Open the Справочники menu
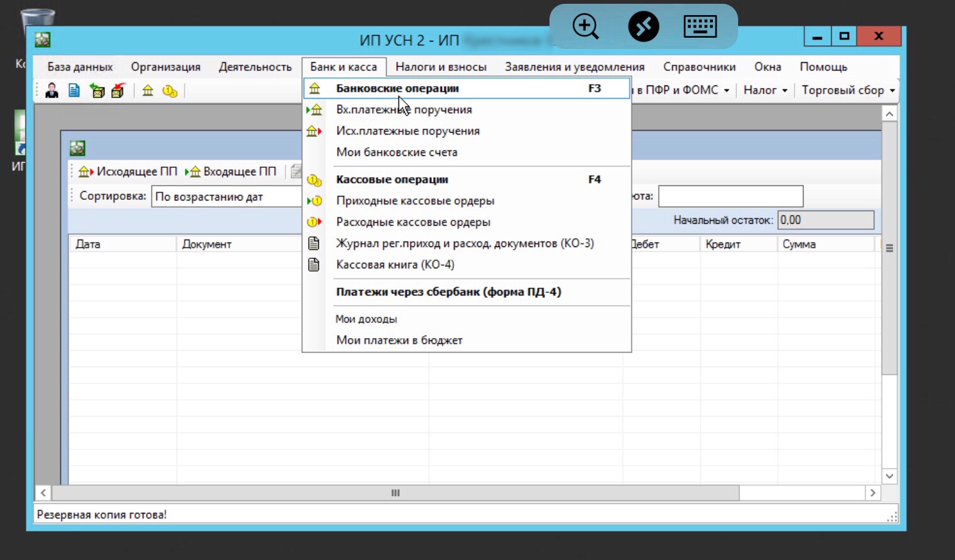955x560 pixels. [699, 67]
